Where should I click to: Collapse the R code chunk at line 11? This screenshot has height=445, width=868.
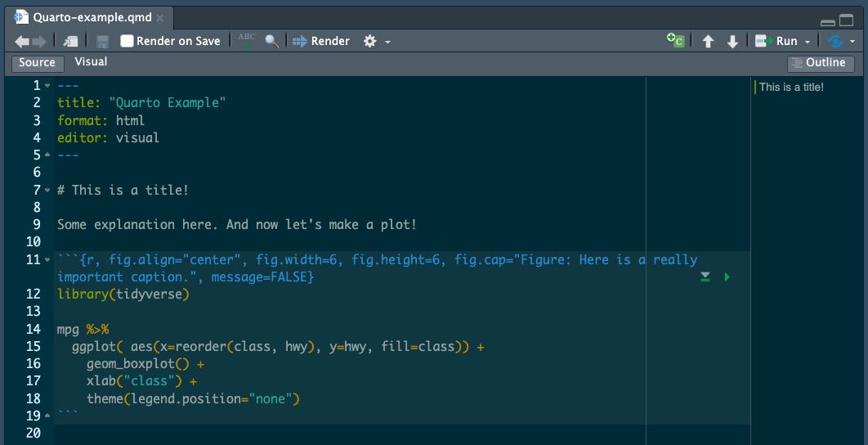pos(47,259)
